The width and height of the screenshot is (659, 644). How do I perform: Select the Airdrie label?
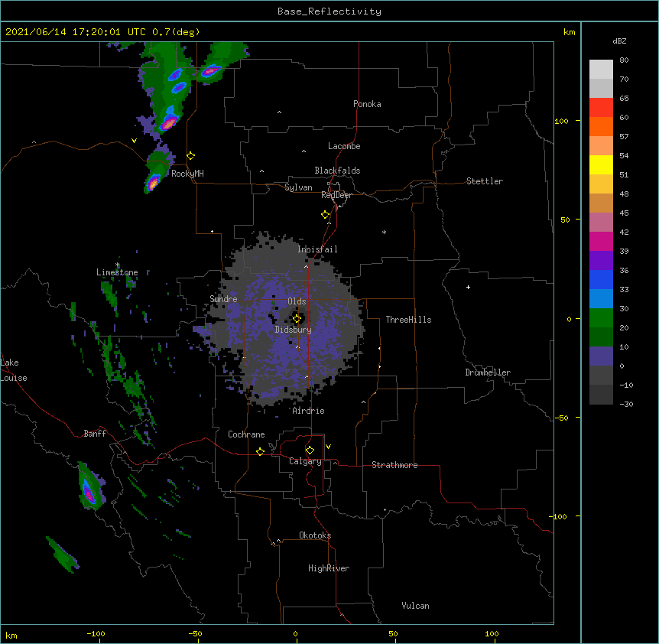point(308,411)
